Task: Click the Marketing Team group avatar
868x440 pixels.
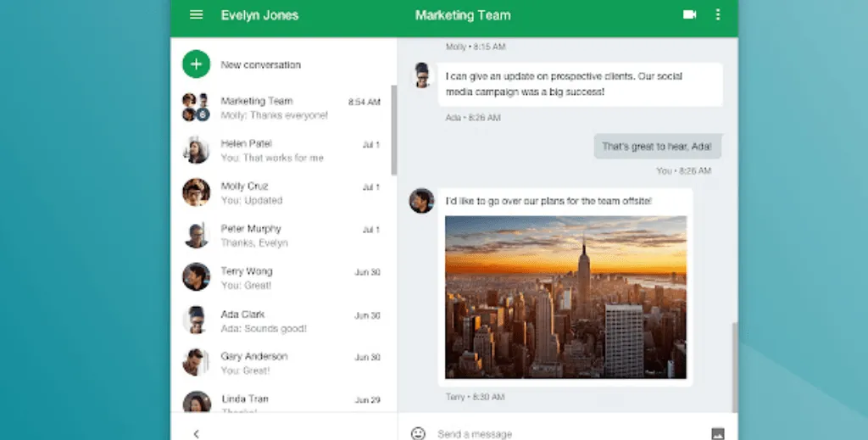Action: tap(196, 107)
